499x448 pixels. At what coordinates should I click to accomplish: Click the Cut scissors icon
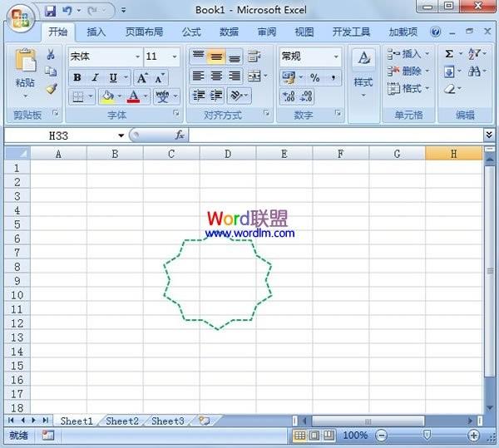click(51, 55)
